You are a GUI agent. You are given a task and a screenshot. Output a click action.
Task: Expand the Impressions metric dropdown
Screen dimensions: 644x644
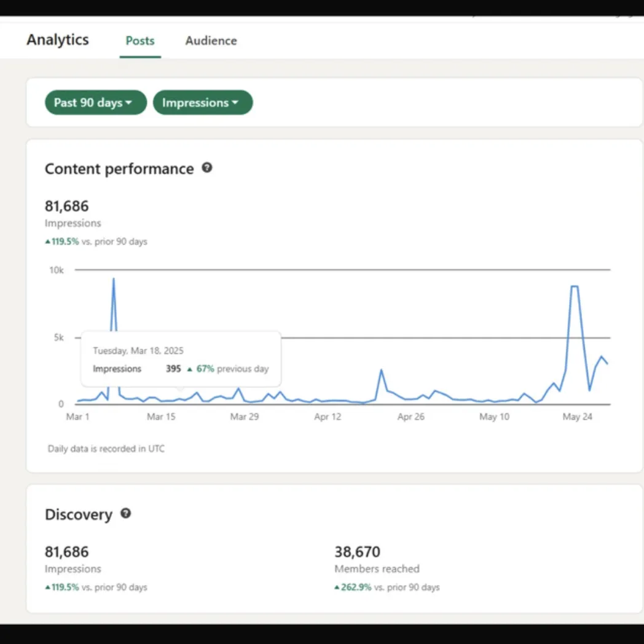pos(202,103)
